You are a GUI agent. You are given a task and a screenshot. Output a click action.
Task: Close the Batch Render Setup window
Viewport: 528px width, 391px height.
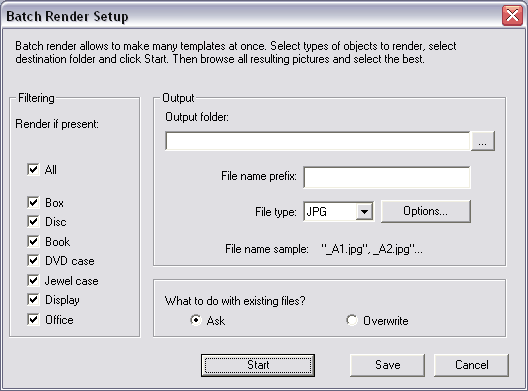pyautogui.click(x=512, y=15)
